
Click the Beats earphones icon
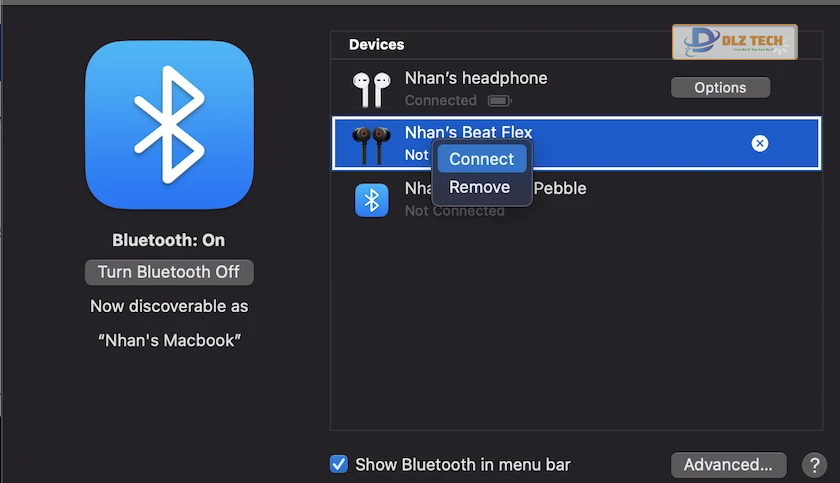click(x=371, y=145)
